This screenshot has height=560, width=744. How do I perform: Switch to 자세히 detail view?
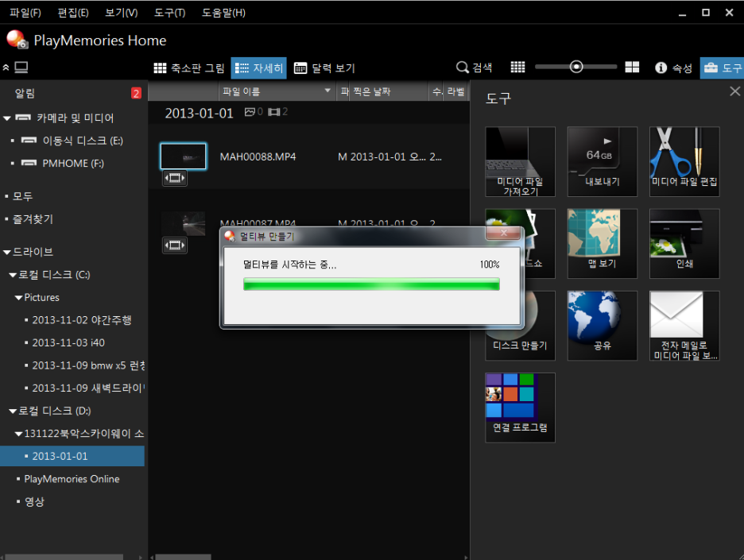(x=259, y=68)
